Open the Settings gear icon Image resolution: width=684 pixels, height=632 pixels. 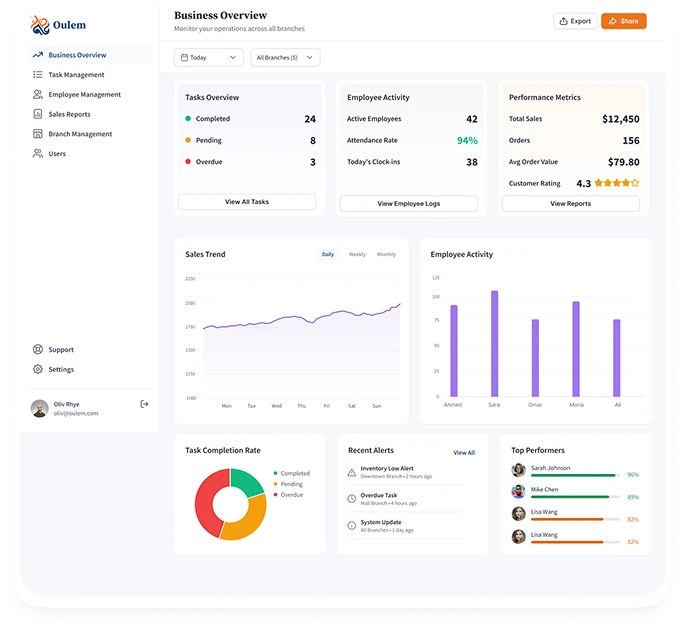pos(38,370)
